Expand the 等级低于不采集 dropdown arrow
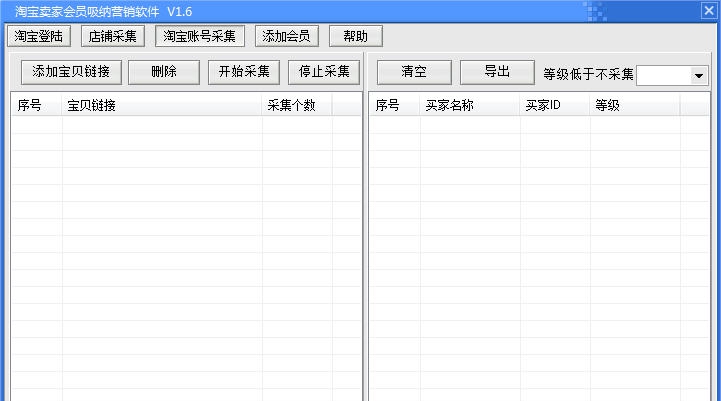This screenshot has height=401, width=721. pyautogui.click(x=698, y=75)
